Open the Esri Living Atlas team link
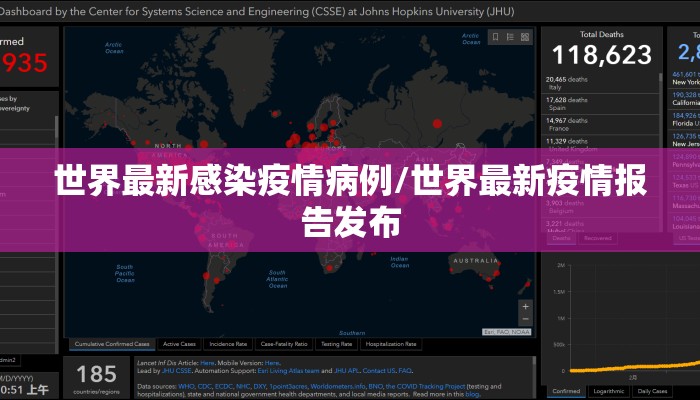The height and width of the screenshot is (400, 700). (288, 371)
